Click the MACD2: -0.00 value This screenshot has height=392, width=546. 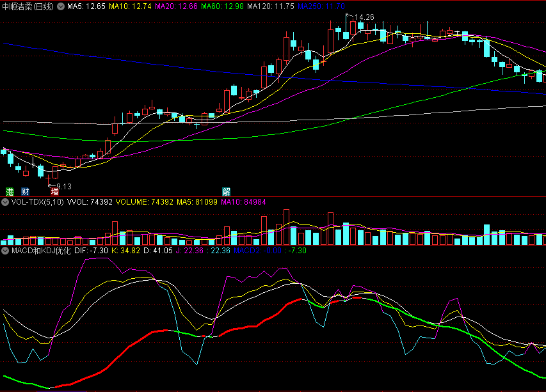pyautogui.click(x=258, y=251)
